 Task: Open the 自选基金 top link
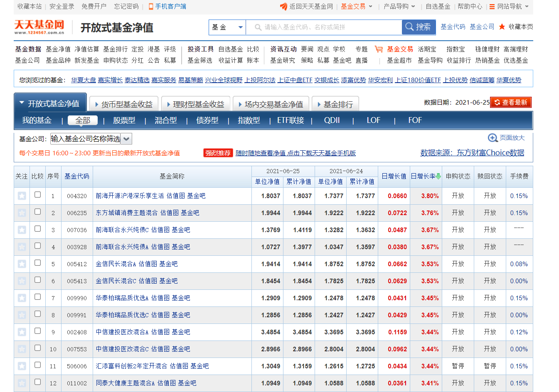[438, 6]
